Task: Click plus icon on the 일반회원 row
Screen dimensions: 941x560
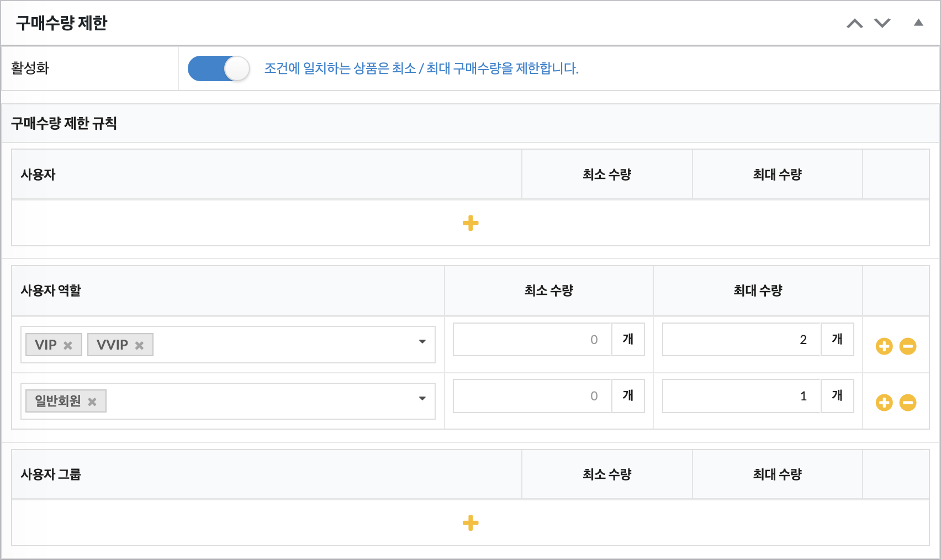Action: coord(884,403)
